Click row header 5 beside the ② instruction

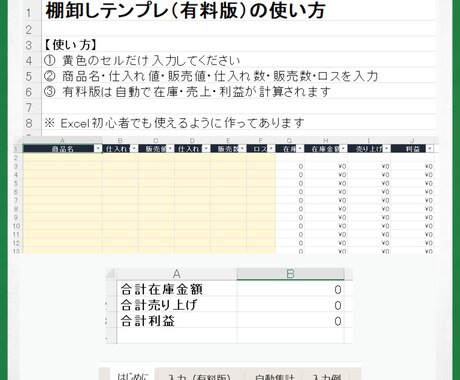(x=29, y=76)
